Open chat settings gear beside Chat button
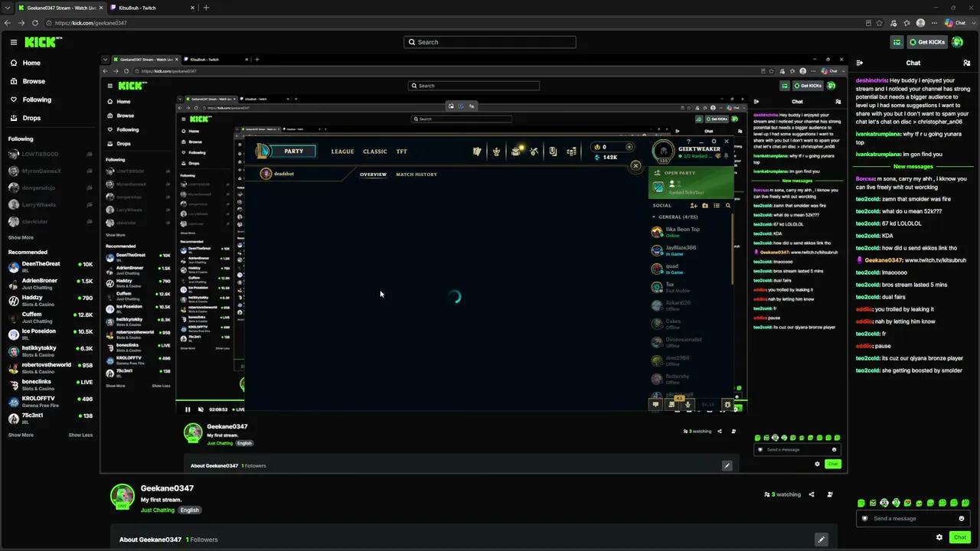Viewport: 980px width, 551px height. [x=939, y=537]
